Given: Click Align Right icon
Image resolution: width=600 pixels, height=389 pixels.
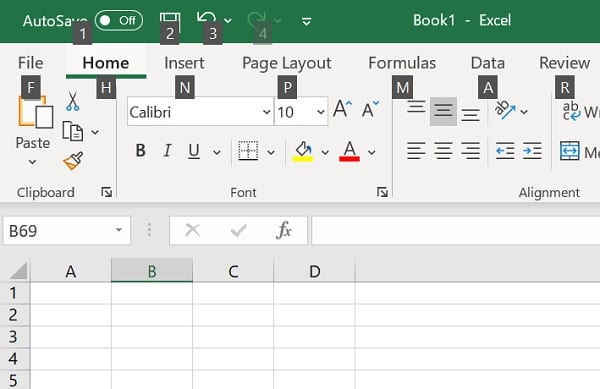Looking at the screenshot, I should 470,151.
